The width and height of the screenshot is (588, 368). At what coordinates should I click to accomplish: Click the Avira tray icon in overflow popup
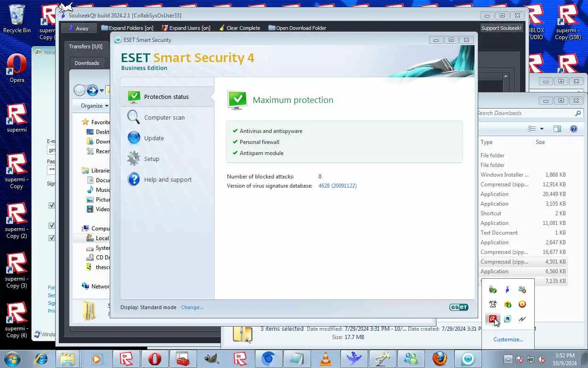coord(492,319)
